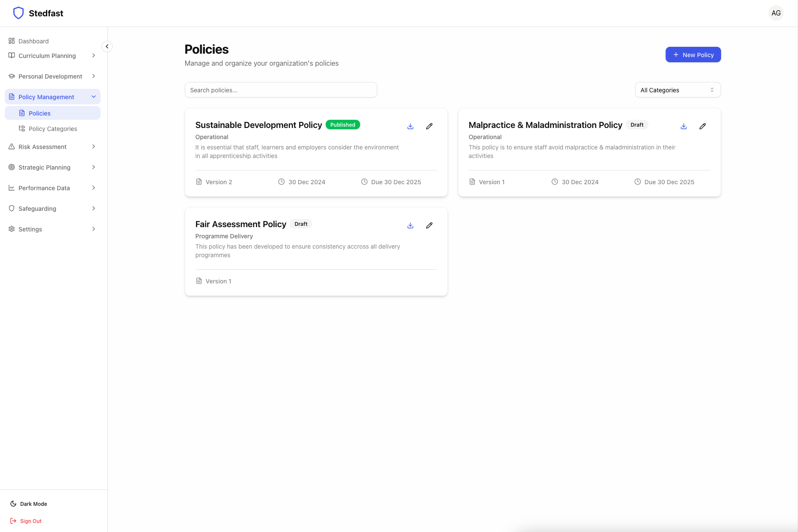Open the AG user avatar menu
Viewport: 798px width, 532px height.
click(776, 13)
